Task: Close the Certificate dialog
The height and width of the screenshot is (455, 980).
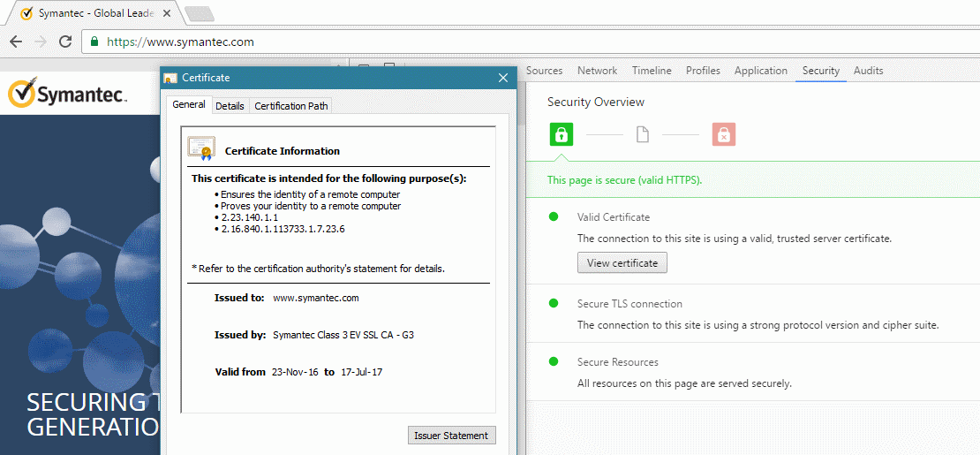Action: tap(503, 78)
